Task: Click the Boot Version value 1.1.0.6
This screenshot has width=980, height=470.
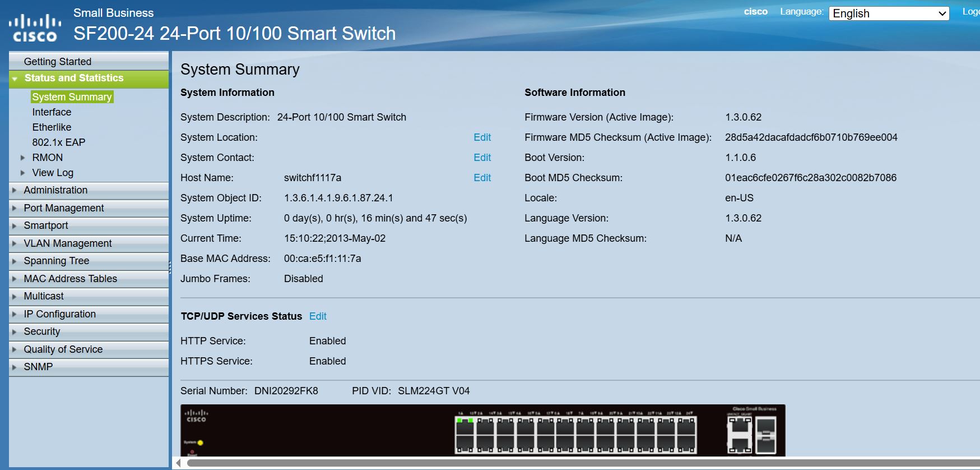Action: (740, 158)
